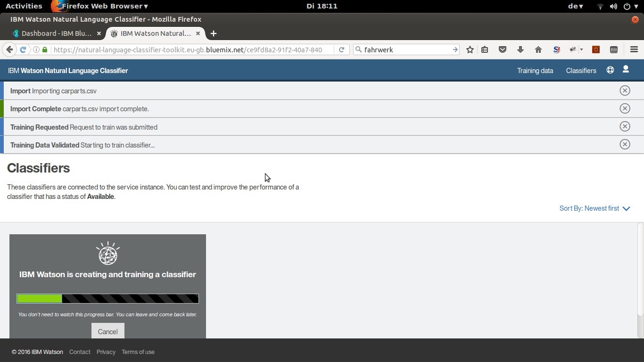644x362 pixels.
Task: Click the search magnifier icon in search box
Action: click(358, 49)
